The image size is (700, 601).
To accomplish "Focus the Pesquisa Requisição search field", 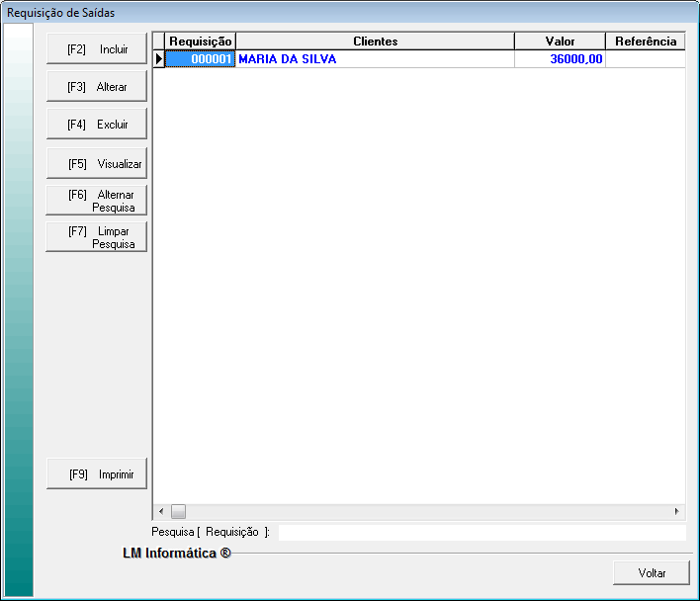I will [x=481, y=533].
